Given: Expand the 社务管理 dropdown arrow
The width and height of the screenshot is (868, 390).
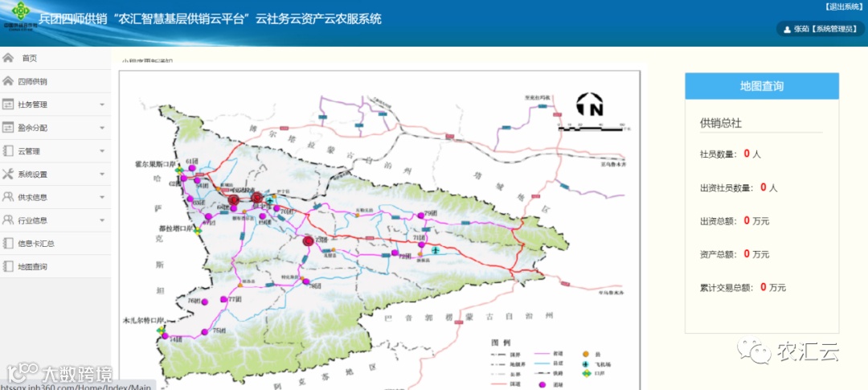Looking at the screenshot, I should click(x=102, y=105).
